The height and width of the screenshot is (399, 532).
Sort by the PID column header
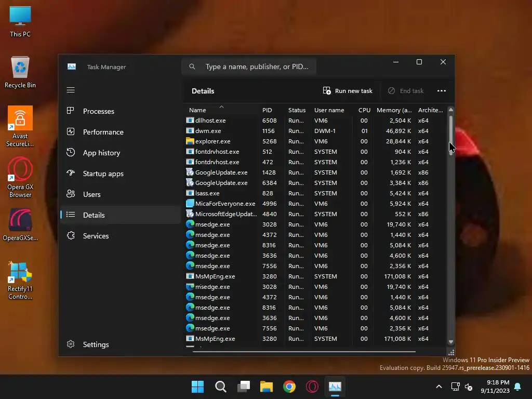click(x=272, y=110)
